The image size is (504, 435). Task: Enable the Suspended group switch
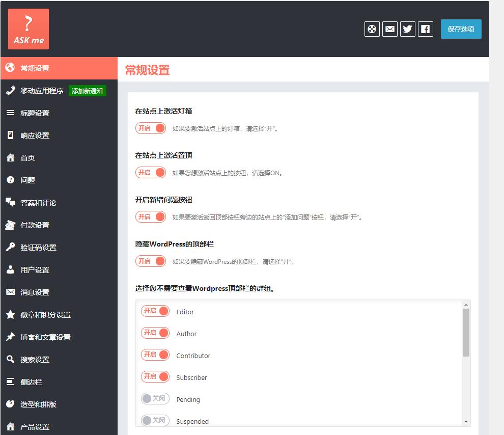155,420
